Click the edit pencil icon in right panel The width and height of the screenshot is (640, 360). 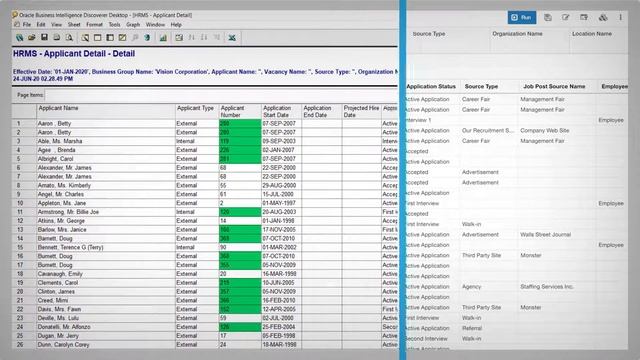(x=565, y=18)
